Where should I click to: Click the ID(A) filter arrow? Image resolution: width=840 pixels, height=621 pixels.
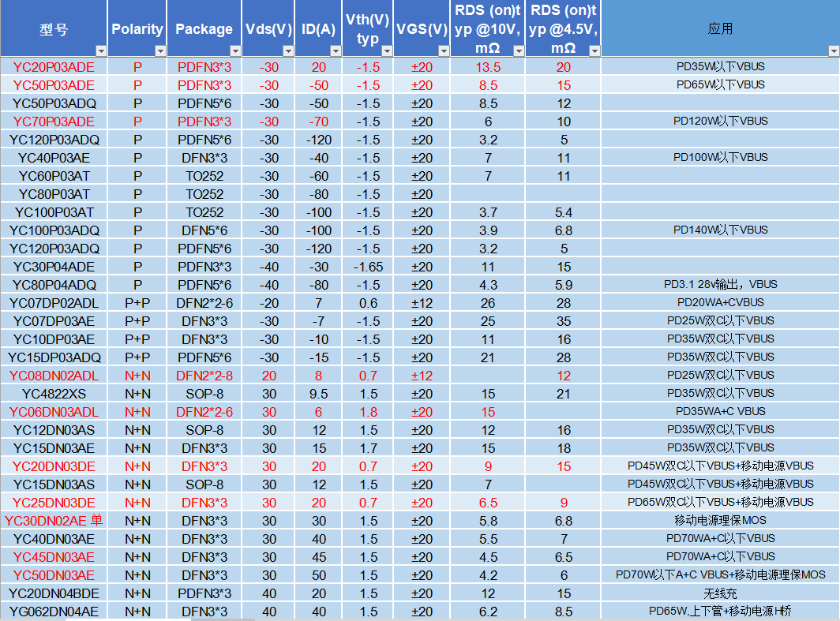tap(336, 51)
